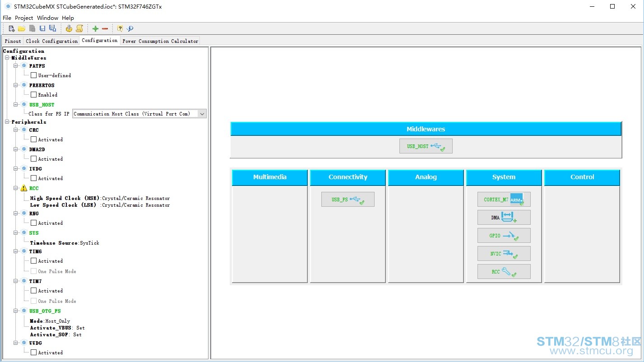Click the cube icon beside TIM7

(24, 281)
